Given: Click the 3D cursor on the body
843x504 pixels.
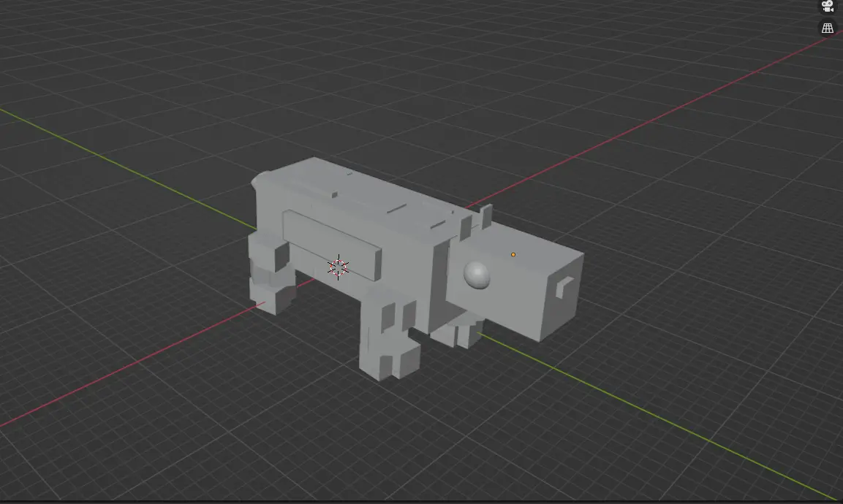Looking at the screenshot, I should 337,265.
